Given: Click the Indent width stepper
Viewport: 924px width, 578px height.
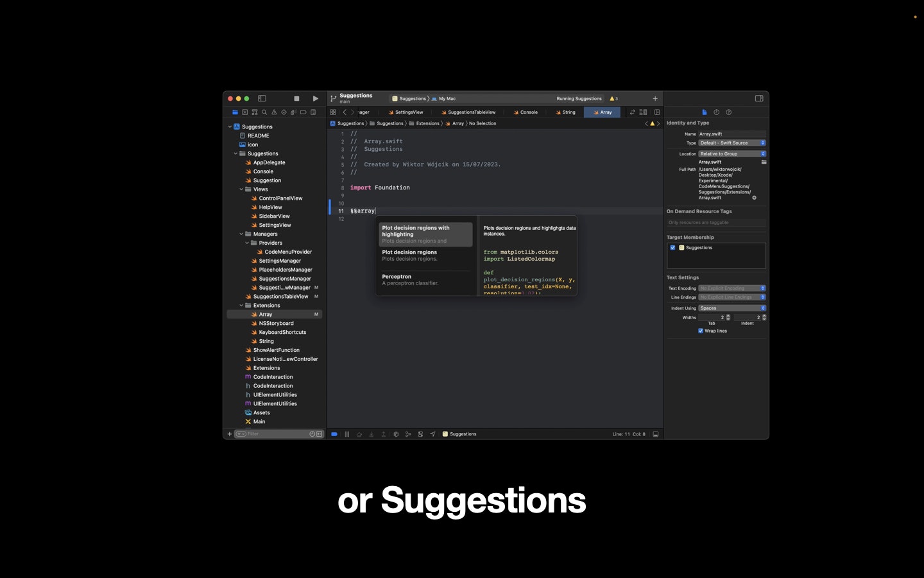Looking at the screenshot, I should click(x=764, y=317).
